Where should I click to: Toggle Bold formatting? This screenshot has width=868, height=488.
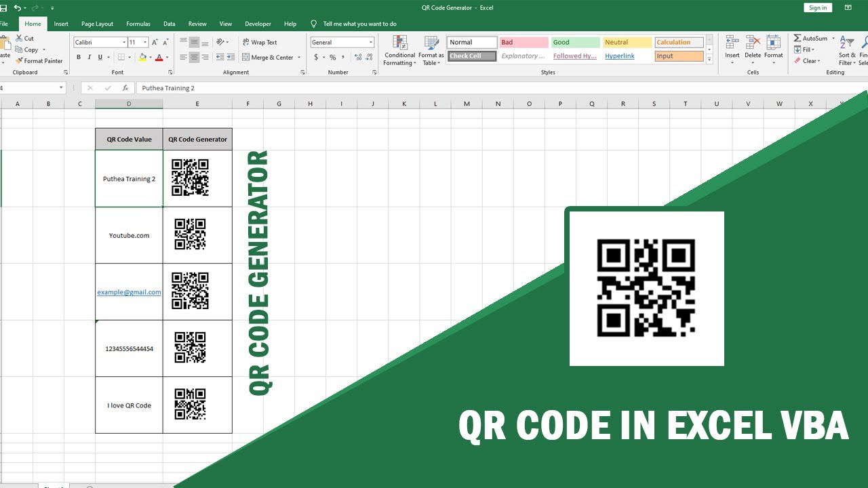(x=79, y=58)
